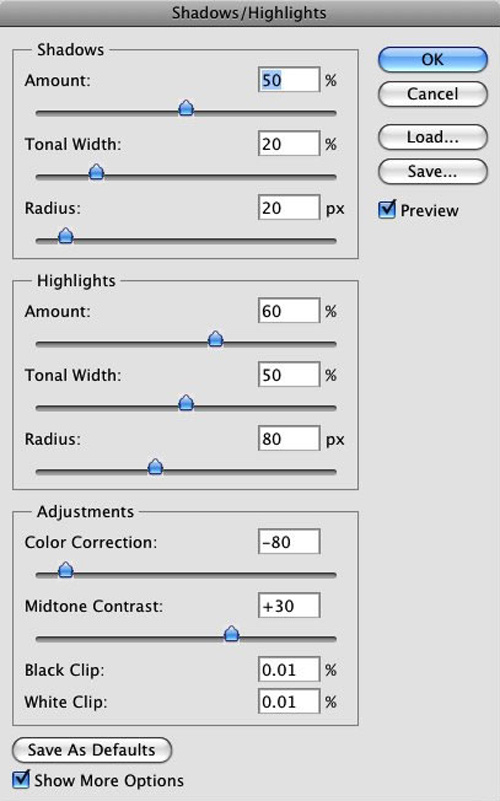Viewport: 500px width, 801px height.
Task: Click the Highlights Radius slider handle
Action: point(155,466)
